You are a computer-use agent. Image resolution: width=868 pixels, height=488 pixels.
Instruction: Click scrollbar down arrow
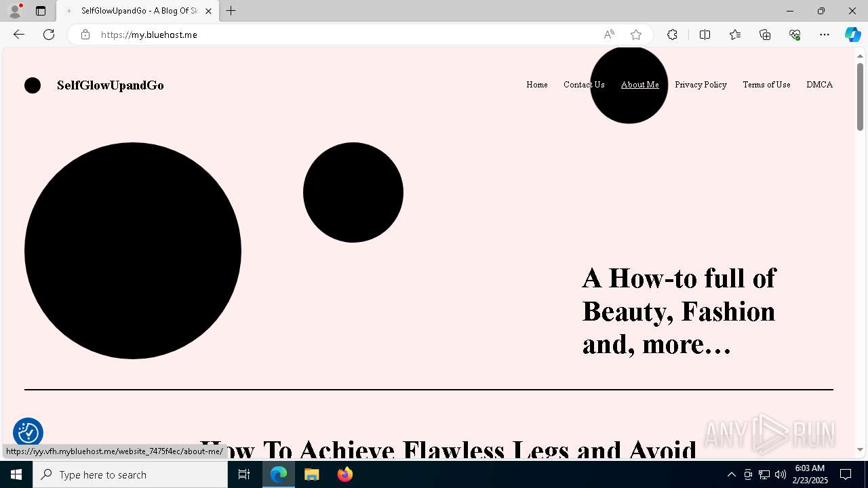[861, 449]
